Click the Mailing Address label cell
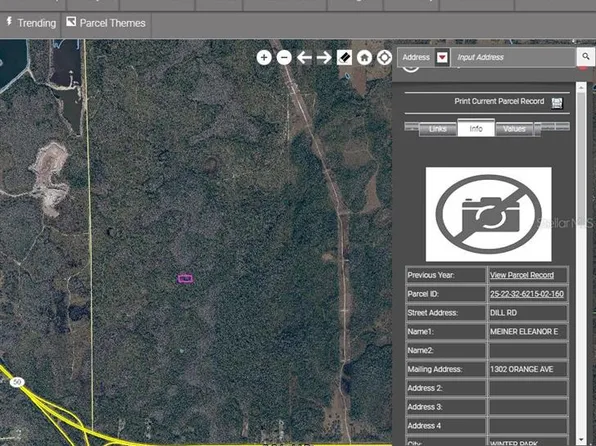596x446 pixels. pyautogui.click(x=446, y=369)
